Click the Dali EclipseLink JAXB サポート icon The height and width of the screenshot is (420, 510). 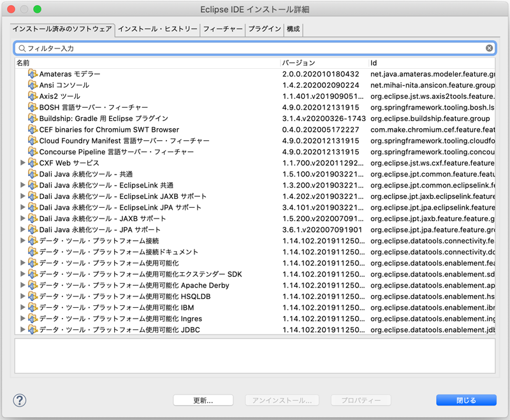(x=33, y=196)
